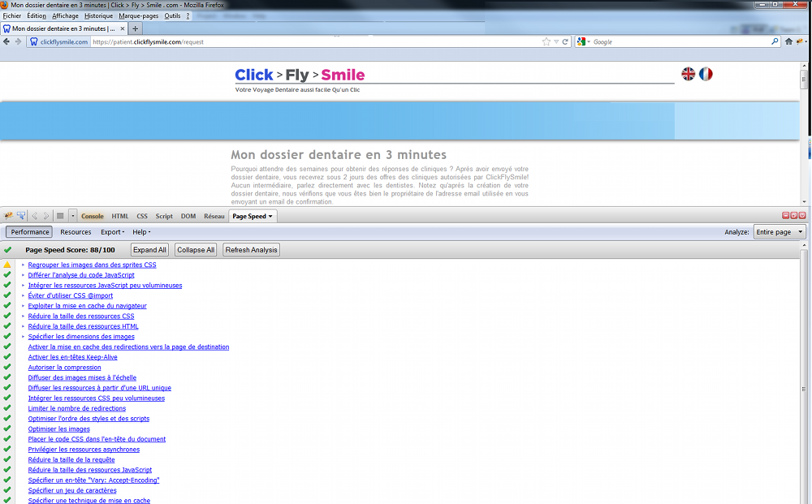Open the Analyze 'Entire page' dropdown
Screen dimensions: 812x504
click(x=780, y=232)
